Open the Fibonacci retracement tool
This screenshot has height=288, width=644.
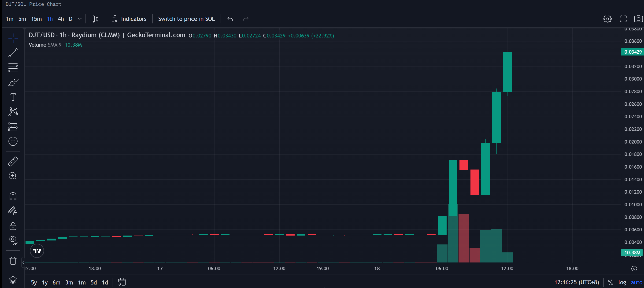pos(13,67)
